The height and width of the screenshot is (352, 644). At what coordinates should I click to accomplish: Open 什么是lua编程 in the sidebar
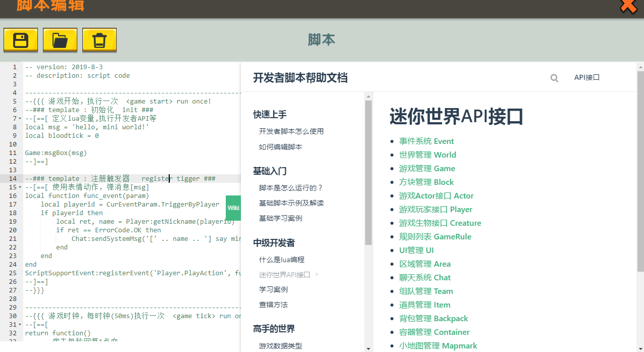282,260
